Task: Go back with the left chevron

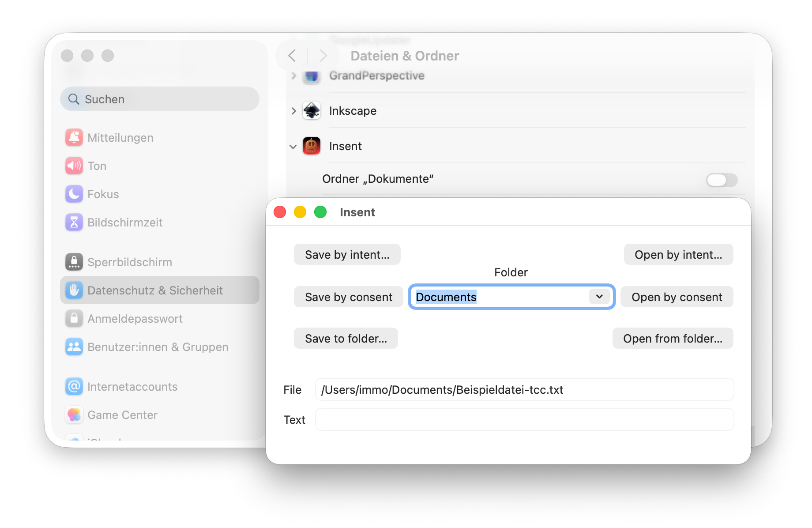Action: (x=292, y=56)
